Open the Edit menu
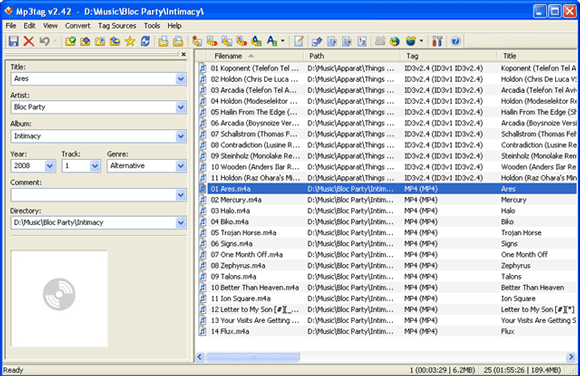Screen dimensions: 580x376 30,26
